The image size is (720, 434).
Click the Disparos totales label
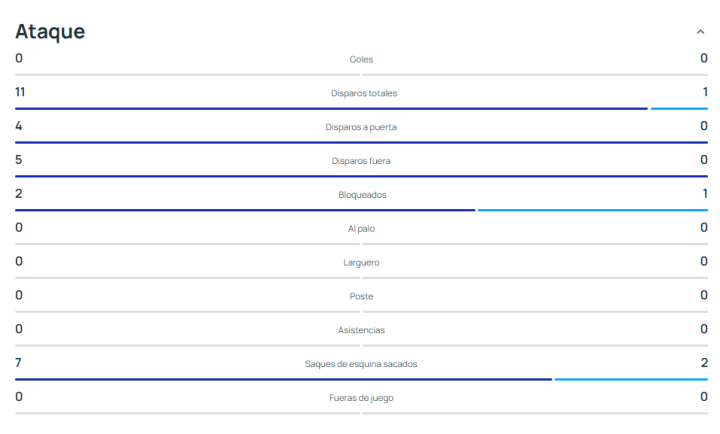361,94
